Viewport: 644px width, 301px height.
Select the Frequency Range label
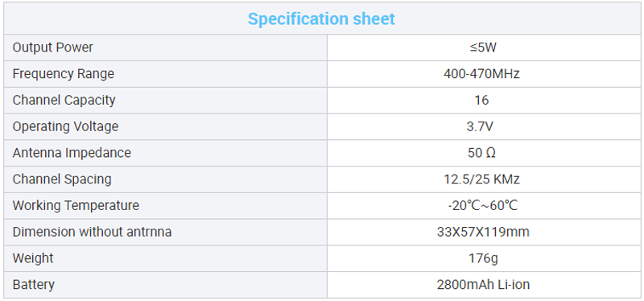(x=64, y=74)
